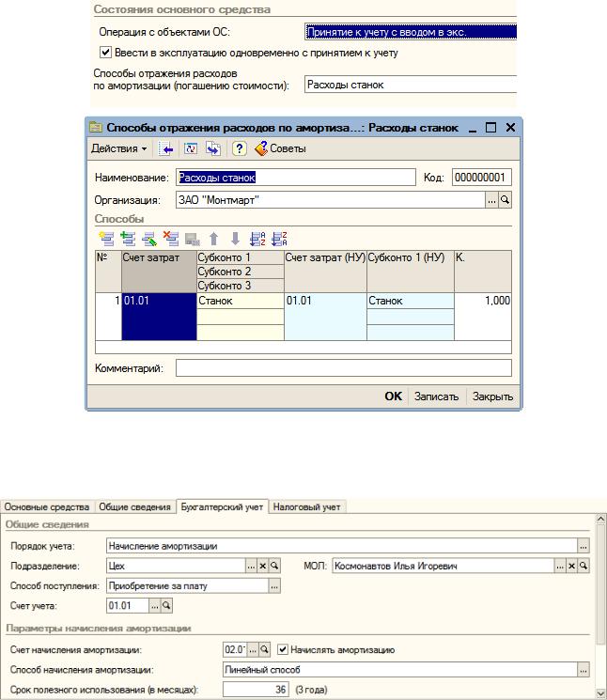Click the Комментарий input field
This screenshot has width=607, height=700.
pyautogui.click(x=343, y=368)
